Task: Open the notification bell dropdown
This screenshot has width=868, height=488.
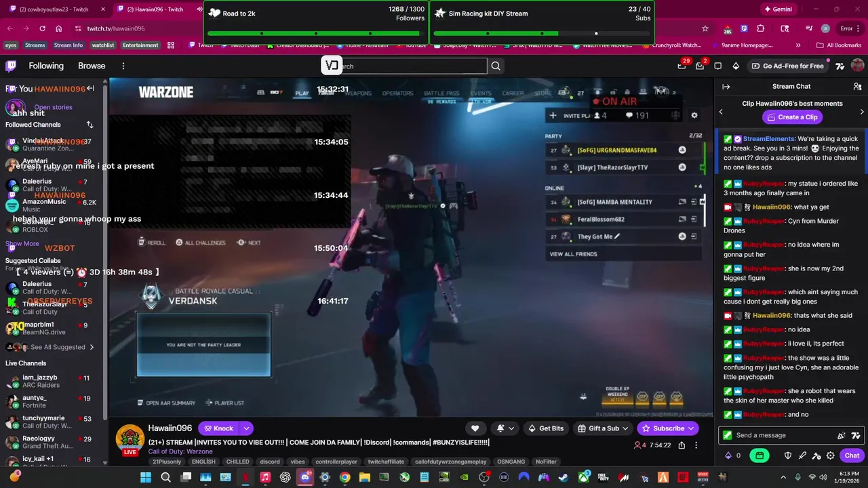Action: [x=505, y=428]
